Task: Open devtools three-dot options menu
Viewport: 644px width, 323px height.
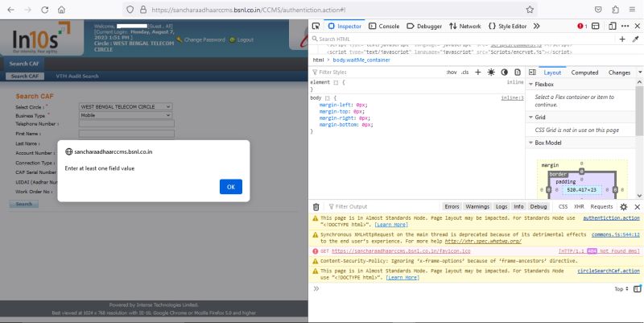Action: coord(625,26)
